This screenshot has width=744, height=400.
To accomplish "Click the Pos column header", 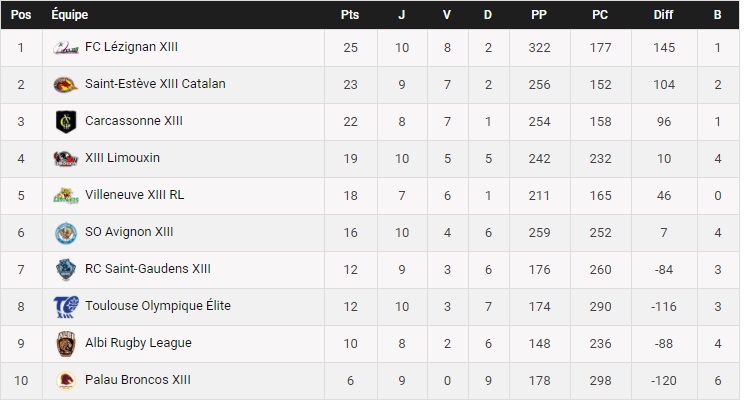I will point(20,14).
